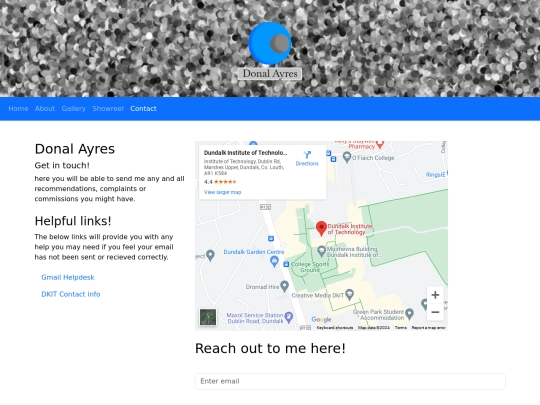The width and height of the screenshot is (540, 405).
Task: Select the Dromad Hire map marker
Action: (x=284, y=286)
